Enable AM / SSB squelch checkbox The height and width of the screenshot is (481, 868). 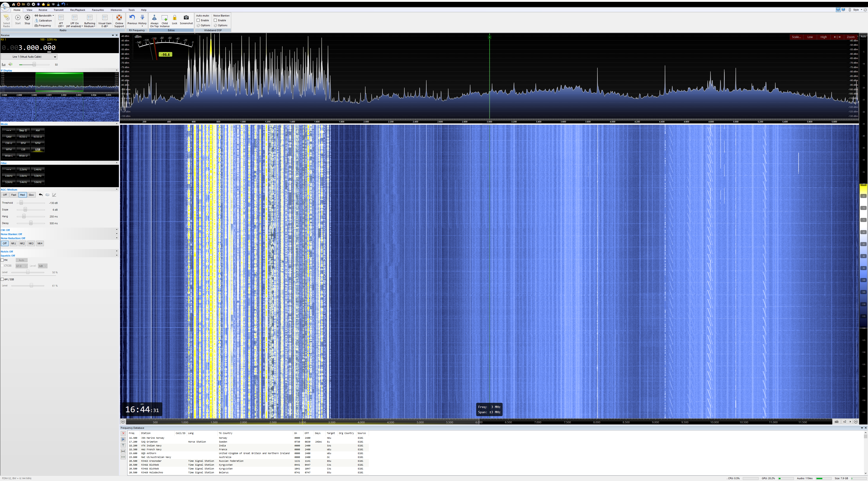coord(2,280)
